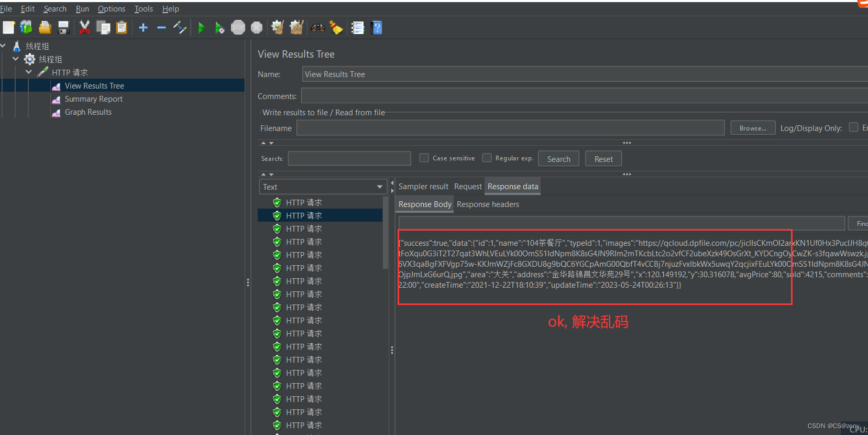The height and width of the screenshot is (435, 868).
Task: Click the Stop test icon
Action: pos(238,27)
